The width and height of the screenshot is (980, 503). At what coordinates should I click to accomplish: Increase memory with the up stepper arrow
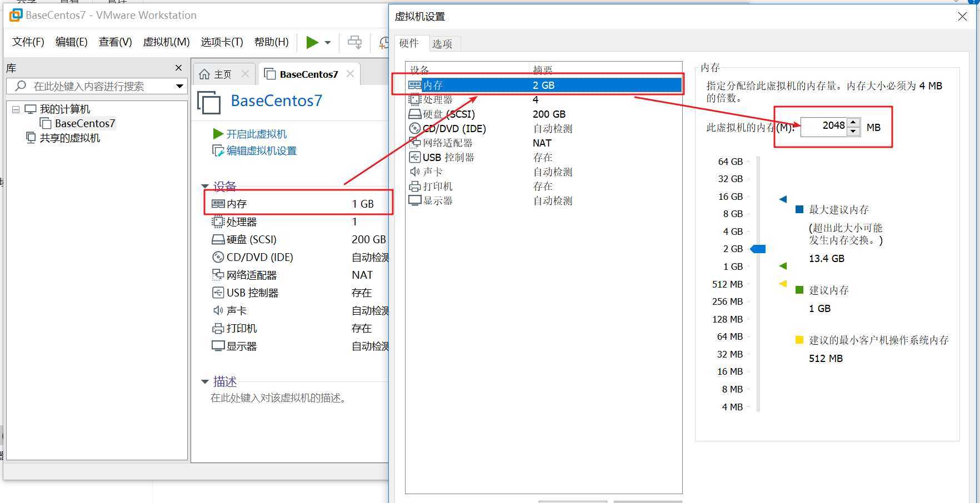point(854,122)
